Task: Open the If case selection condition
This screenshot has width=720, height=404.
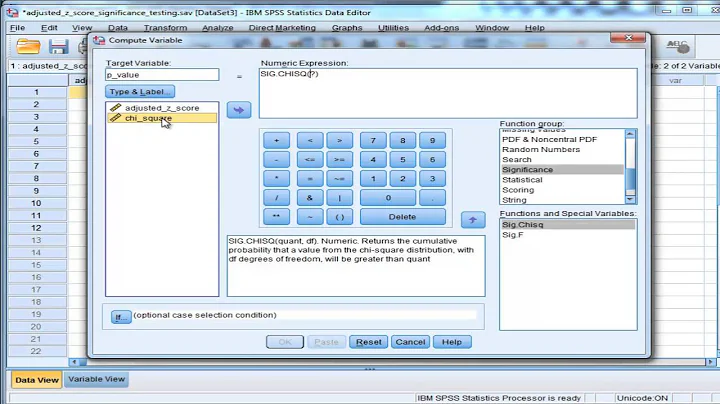Action: [x=121, y=317]
